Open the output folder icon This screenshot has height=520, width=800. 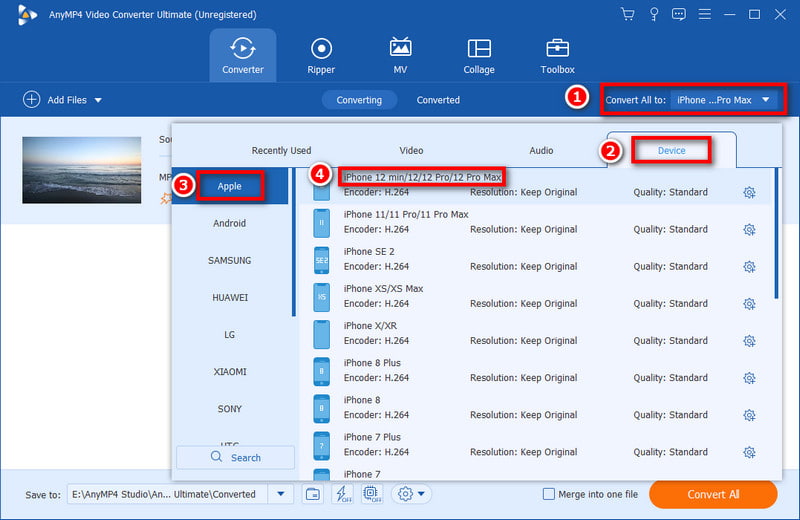313,494
